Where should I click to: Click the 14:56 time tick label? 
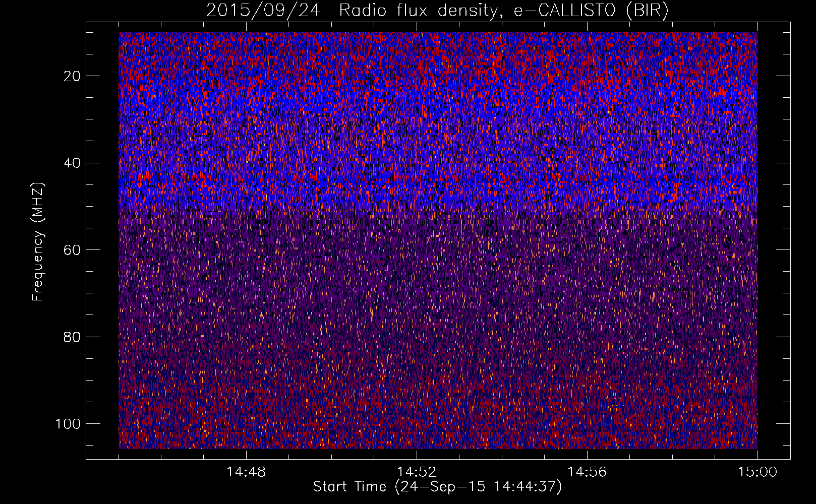pyautogui.click(x=587, y=472)
